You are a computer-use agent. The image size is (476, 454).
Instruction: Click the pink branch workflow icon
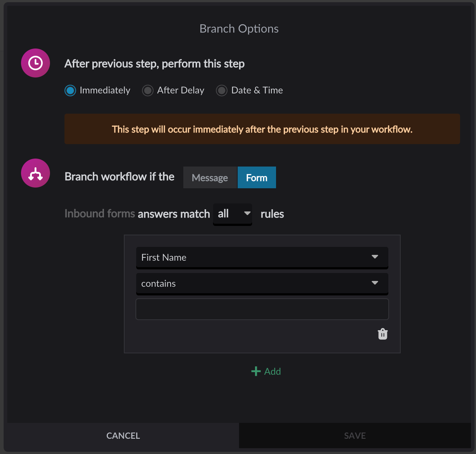click(36, 173)
